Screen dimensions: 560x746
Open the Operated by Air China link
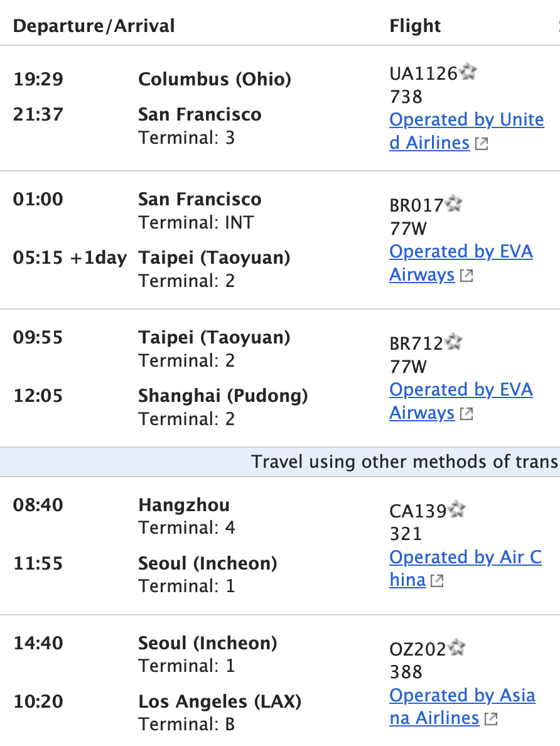coord(465,568)
